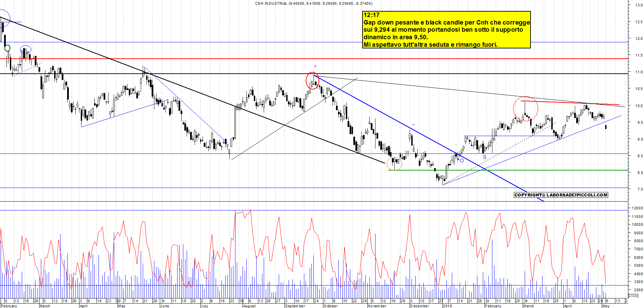Click the 12000 volume axis label
Screen dimensions: 644x308
(x=637, y=208)
